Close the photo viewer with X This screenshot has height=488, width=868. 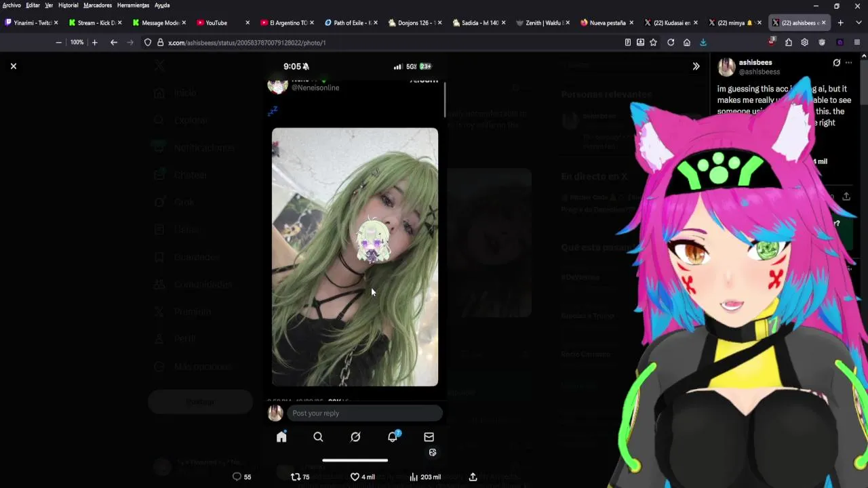tap(13, 66)
